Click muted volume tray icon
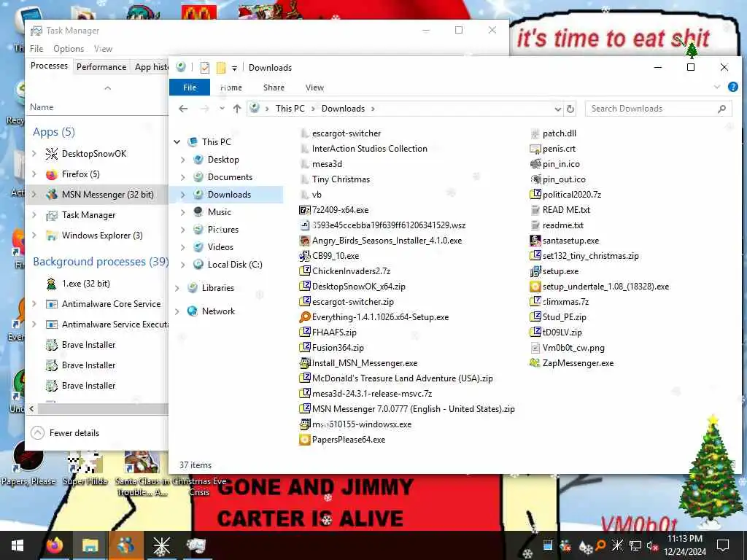 651,545
